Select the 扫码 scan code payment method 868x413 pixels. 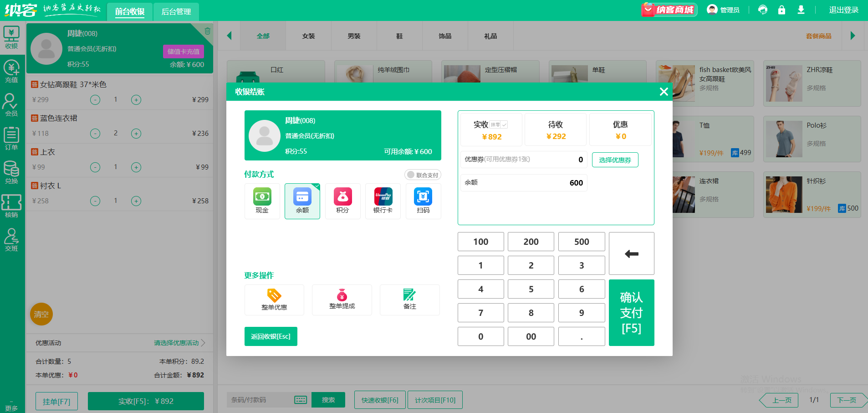423,201
